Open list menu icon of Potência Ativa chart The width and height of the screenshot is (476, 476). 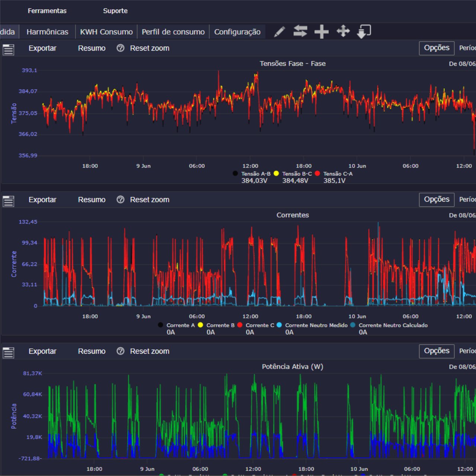8,352
